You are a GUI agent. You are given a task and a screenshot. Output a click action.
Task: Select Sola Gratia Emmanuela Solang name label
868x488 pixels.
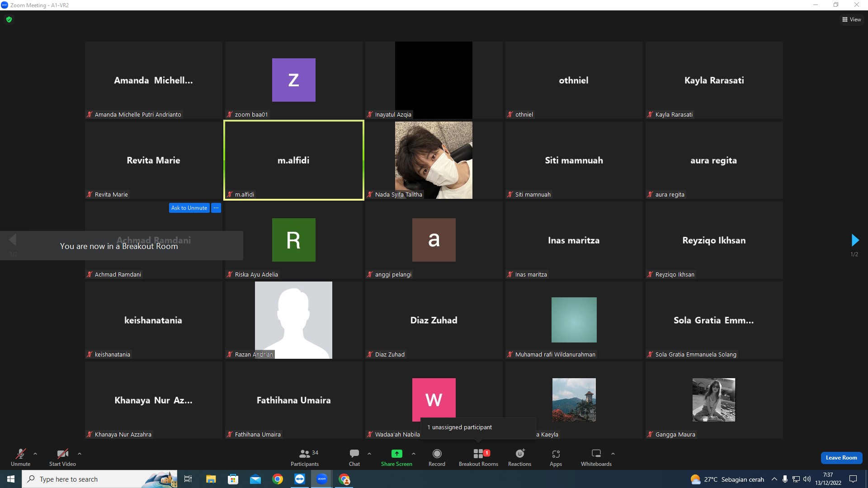point(696,355)
